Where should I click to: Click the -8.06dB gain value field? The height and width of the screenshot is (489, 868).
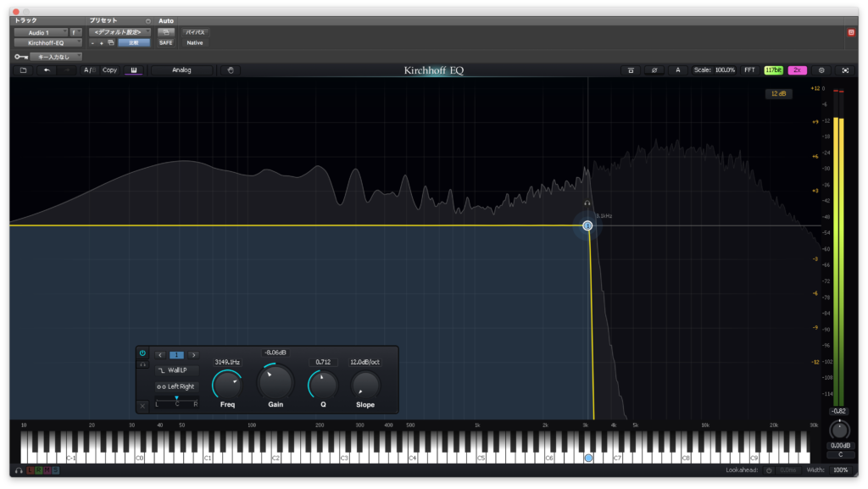275,353
